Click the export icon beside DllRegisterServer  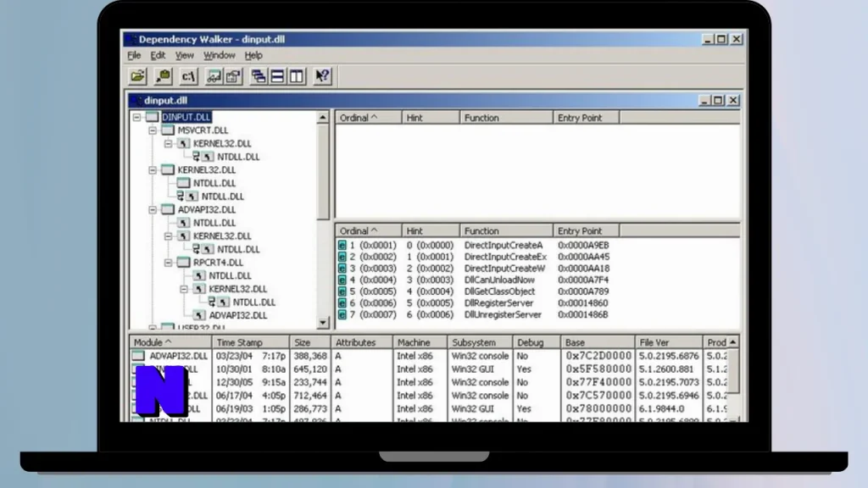click(342, 303)
